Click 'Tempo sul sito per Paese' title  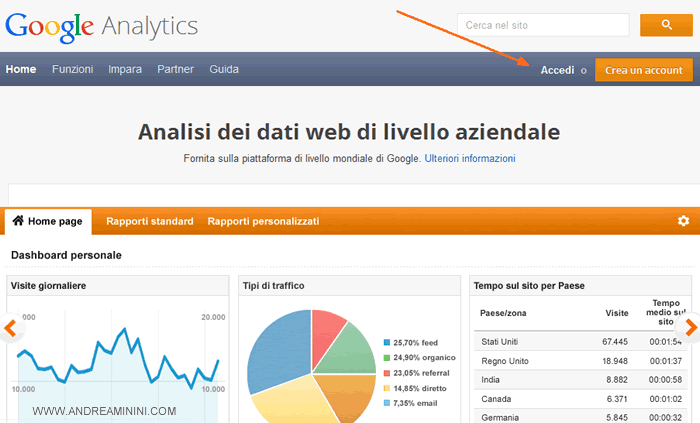[x=529, y=286]
